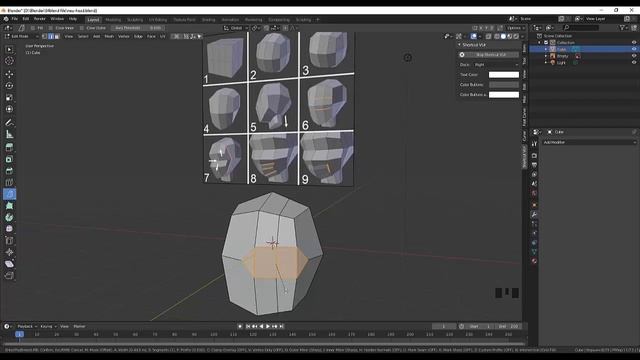Enable rendered viewport shading

pyautogui.click(x=516, y=36)
